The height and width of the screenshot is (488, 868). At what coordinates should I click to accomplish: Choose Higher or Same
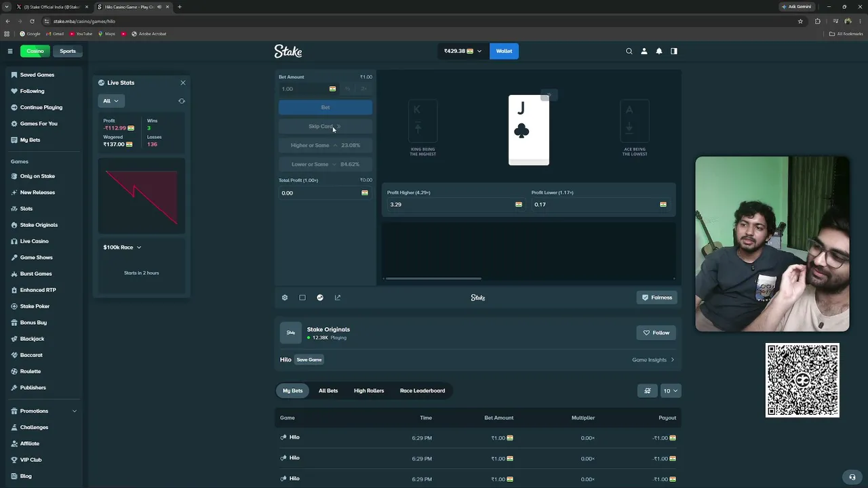pos(325,145)
